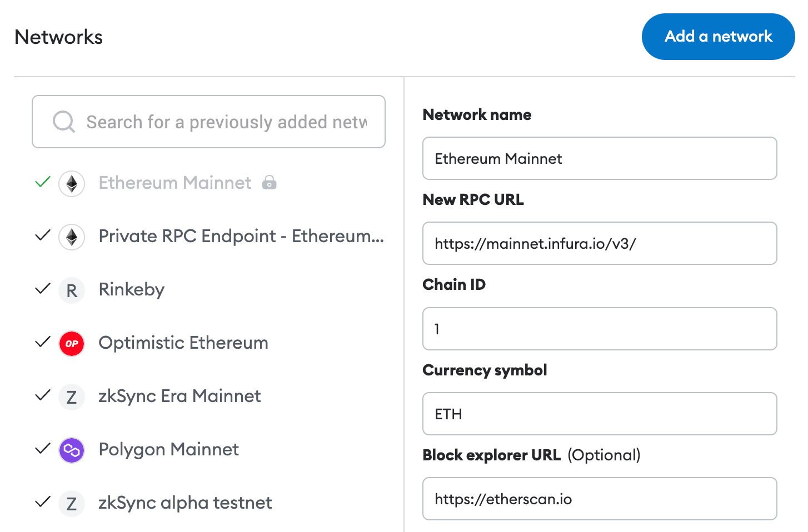Select Optimistic Ethereum network
The image size is (808, 532).
pyautogui.click(x=183, y=343)
